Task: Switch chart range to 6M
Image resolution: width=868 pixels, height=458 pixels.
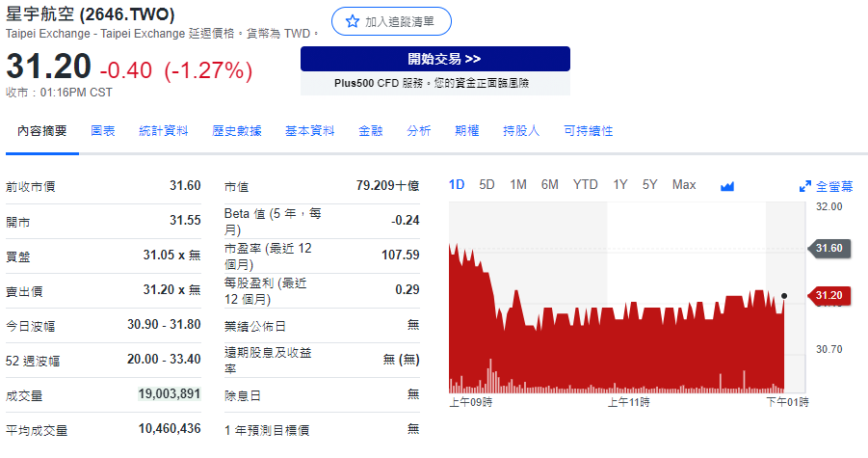Action: (x=550, y=185)
